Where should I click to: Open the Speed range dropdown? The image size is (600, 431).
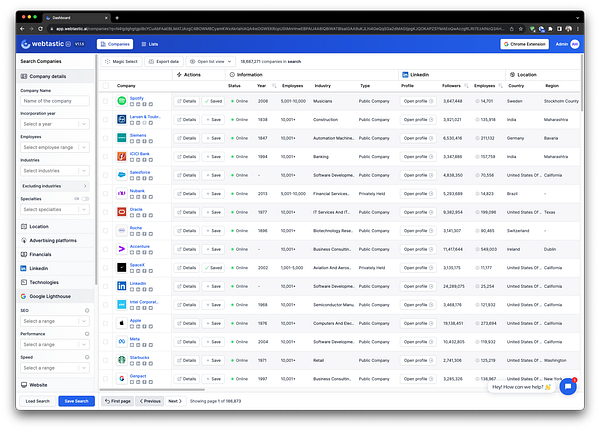tap(55, 368)
